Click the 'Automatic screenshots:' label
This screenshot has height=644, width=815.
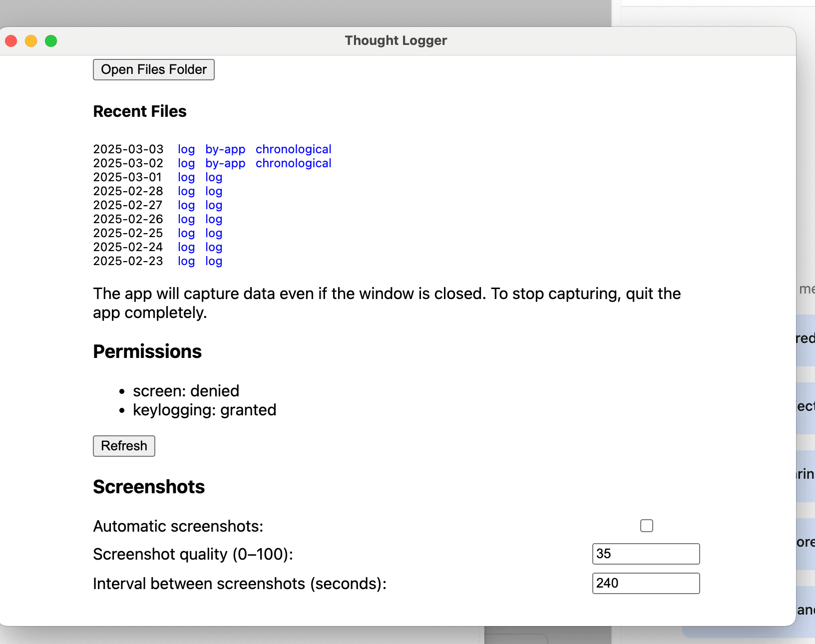(x=178, y=526)
